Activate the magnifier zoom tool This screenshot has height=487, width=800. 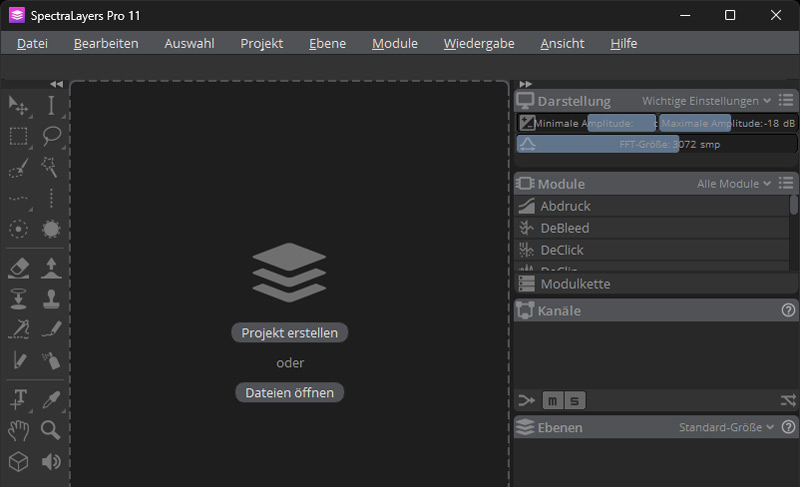(51, 431)
